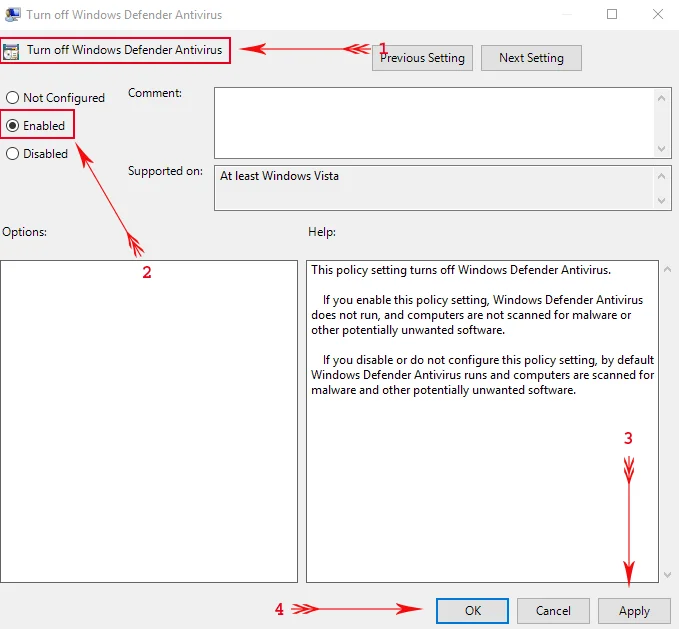Click the Help pane scroll down arrow
This screenshot has width=679, height=629.
tap(667, 574)
